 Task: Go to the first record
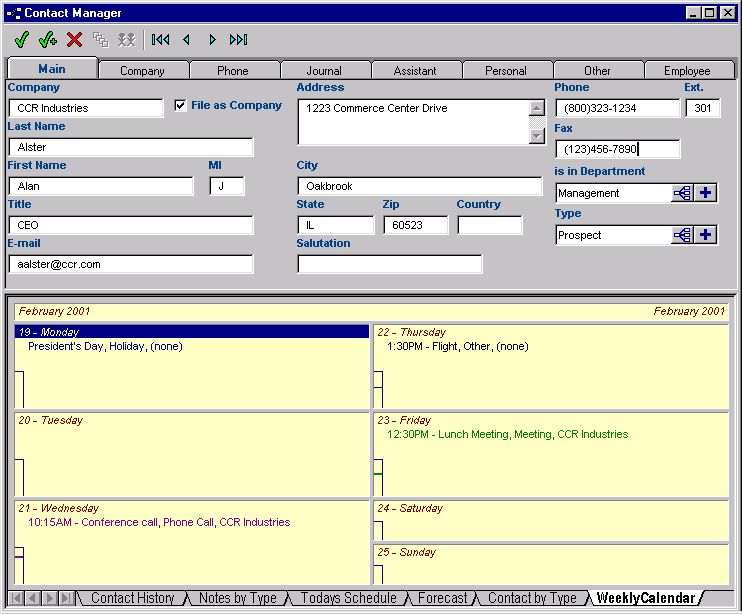(160, 40)
